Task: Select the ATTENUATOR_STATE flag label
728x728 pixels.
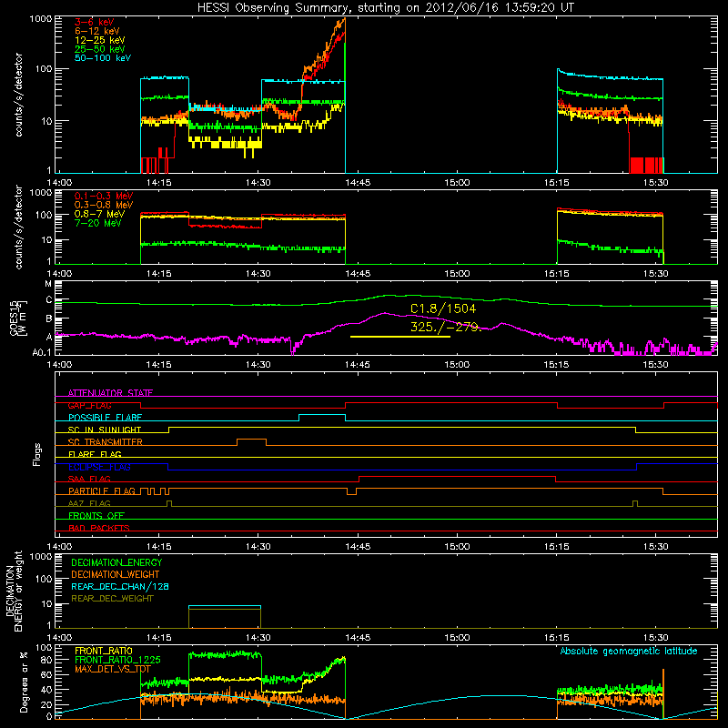Action: coord(110,393)
